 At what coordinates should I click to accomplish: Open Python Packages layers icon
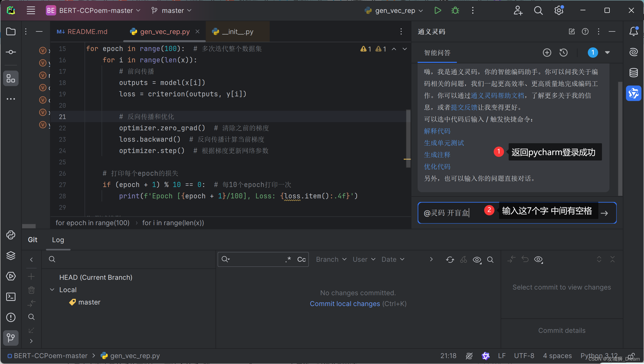11,256
